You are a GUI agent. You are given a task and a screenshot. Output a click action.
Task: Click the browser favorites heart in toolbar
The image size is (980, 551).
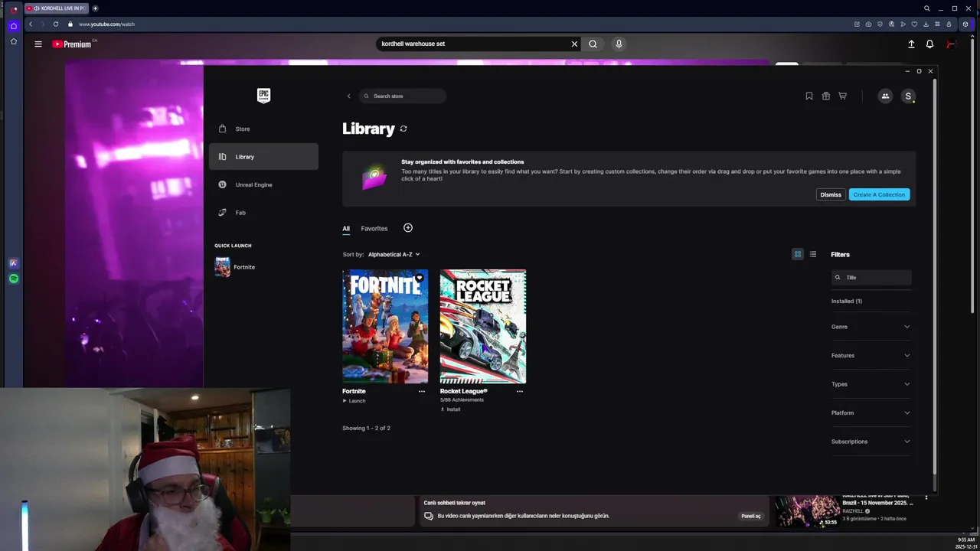[x=914, y=24]
